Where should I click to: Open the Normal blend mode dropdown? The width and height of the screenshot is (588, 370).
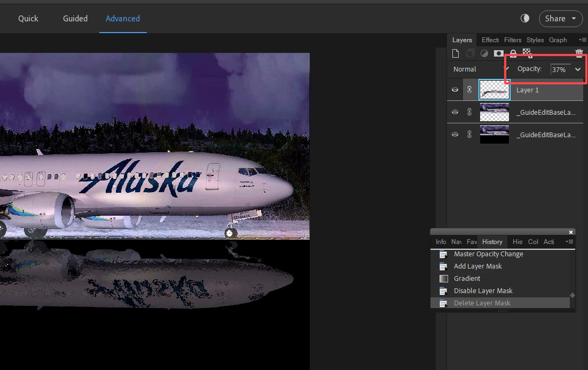[481, 69]
